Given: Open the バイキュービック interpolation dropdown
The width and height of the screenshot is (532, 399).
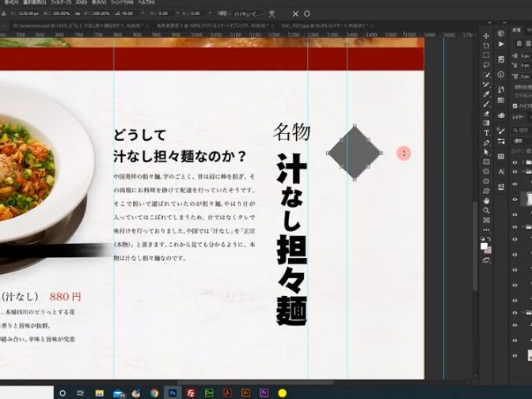Looking at the screenshot, I should [x=249, y=14].
